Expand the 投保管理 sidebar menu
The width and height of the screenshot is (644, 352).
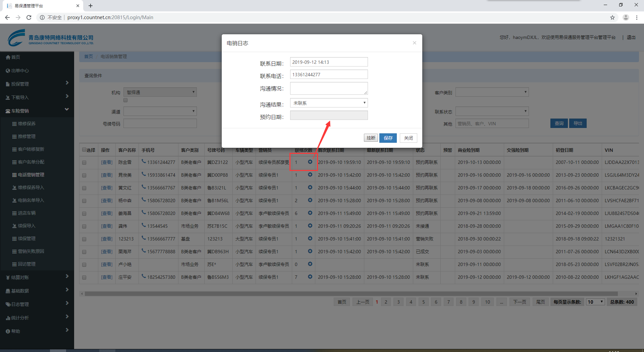click(37, 84)
